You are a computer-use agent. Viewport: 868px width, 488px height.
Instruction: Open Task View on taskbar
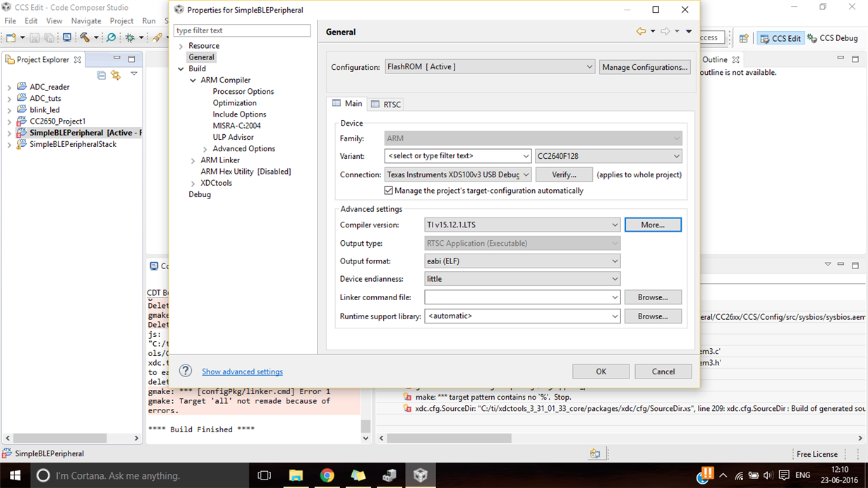click(265, 475)
